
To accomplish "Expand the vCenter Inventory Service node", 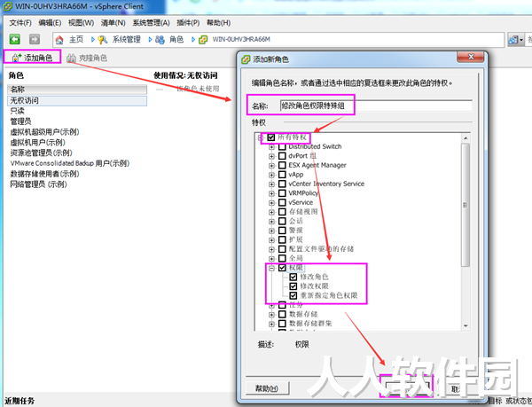I will (271, 184).
